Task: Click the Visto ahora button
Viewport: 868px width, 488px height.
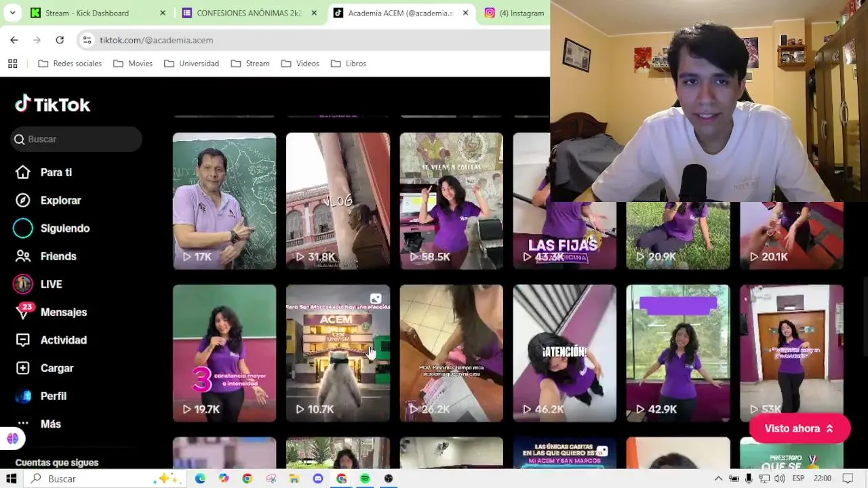Action: tap(800, 428)
